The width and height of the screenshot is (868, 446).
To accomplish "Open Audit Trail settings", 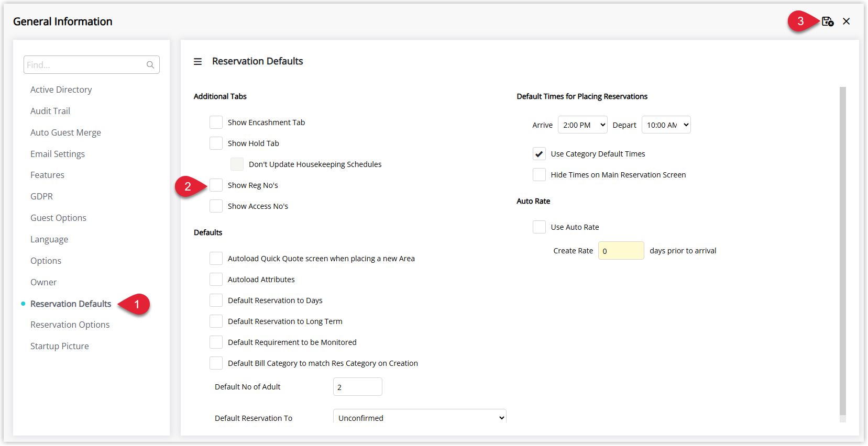I will point(50,111).
